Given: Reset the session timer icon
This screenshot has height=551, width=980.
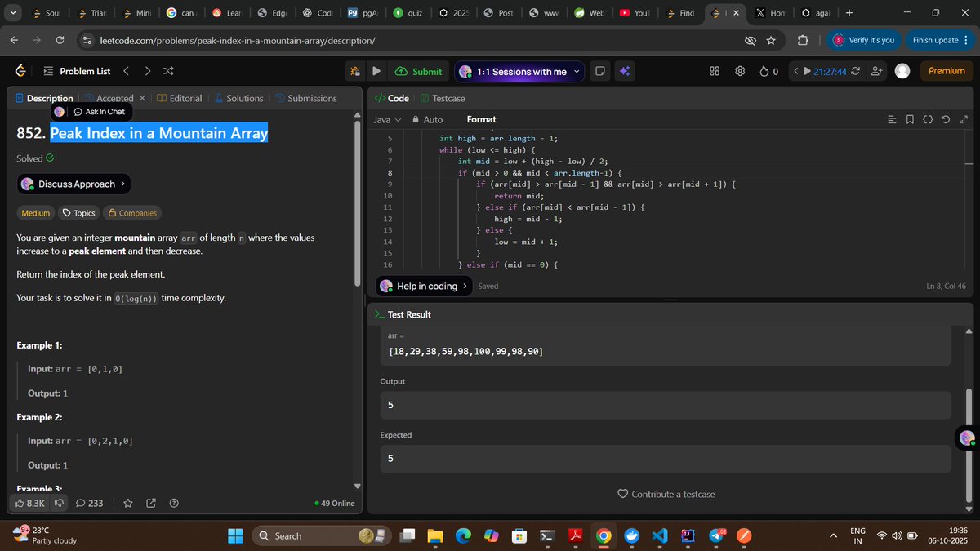Looking at the screenshot, I should [x=856, y=72].
